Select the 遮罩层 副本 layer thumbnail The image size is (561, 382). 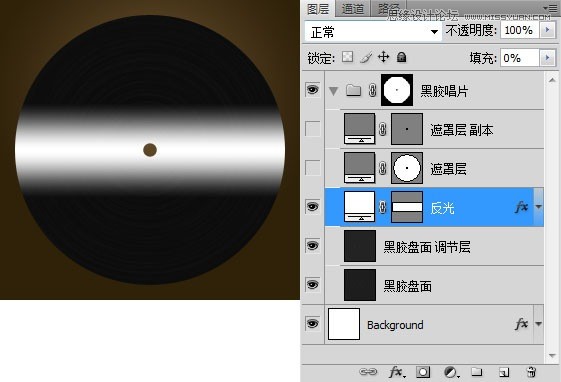[360, 129]
